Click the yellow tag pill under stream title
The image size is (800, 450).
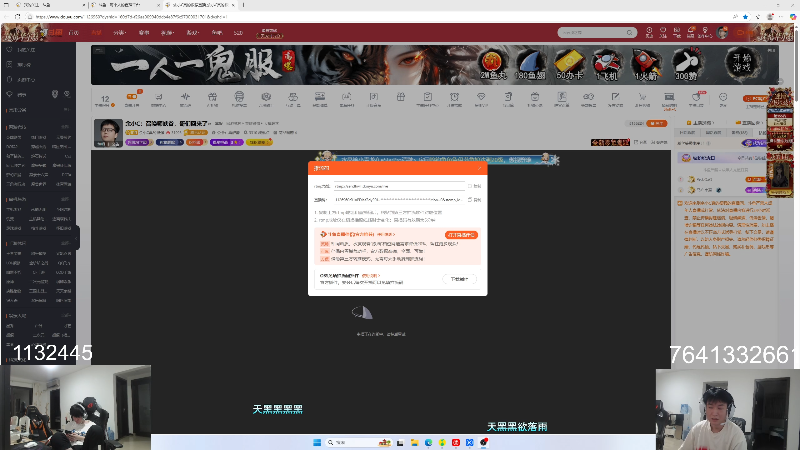tap(259, 142)
